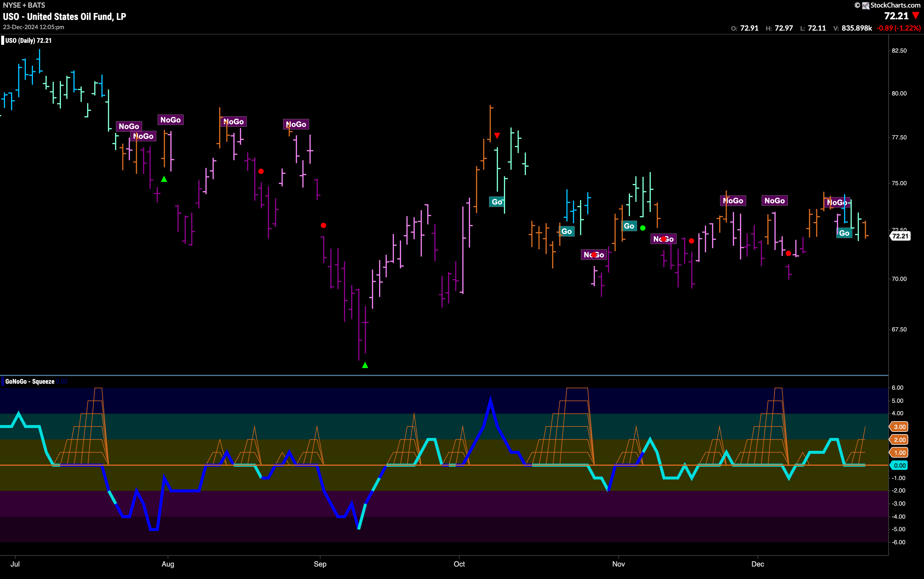The width and height of the screenshot is (924, 579).
Task: Click the Jul label on time axis
Action: click(x=15, y=564)
